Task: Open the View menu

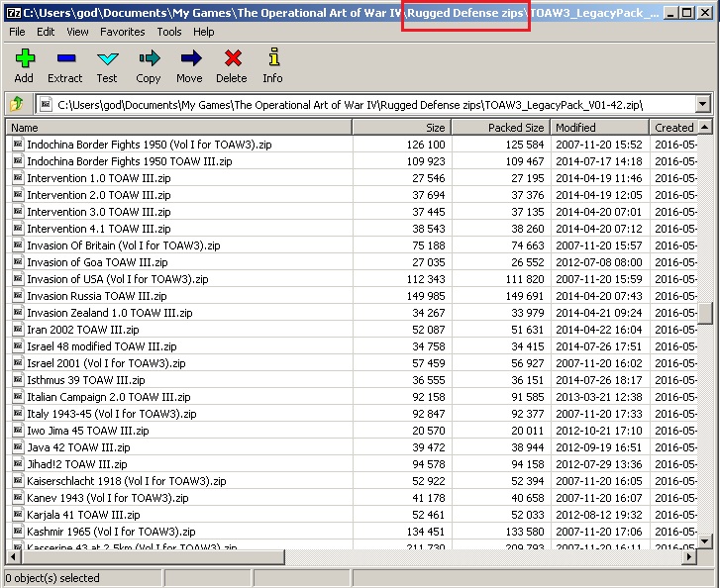Action: coord(77,32)
